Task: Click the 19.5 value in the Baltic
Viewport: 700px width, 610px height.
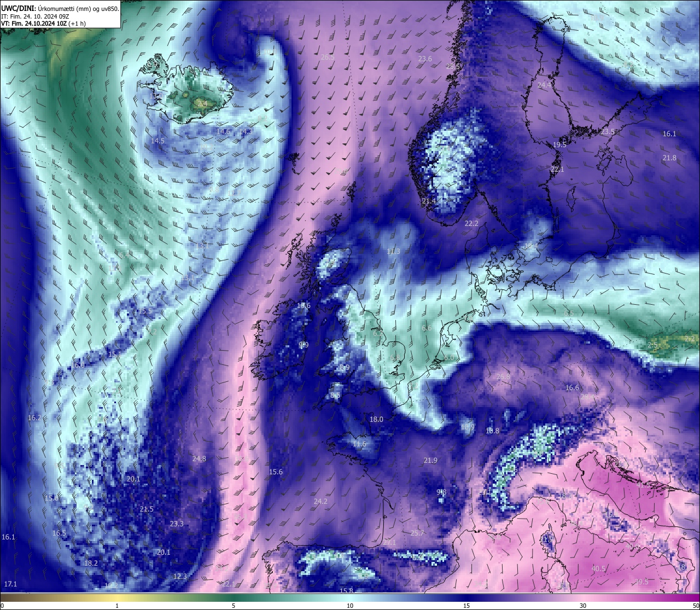Action: point(559,144)
